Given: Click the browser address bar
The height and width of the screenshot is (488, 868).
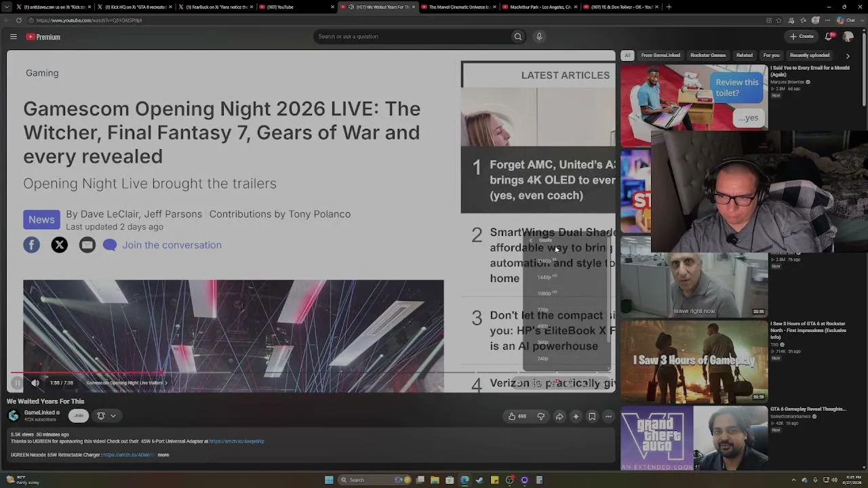Looking at the screenshot, I should [x=393, y=20].
